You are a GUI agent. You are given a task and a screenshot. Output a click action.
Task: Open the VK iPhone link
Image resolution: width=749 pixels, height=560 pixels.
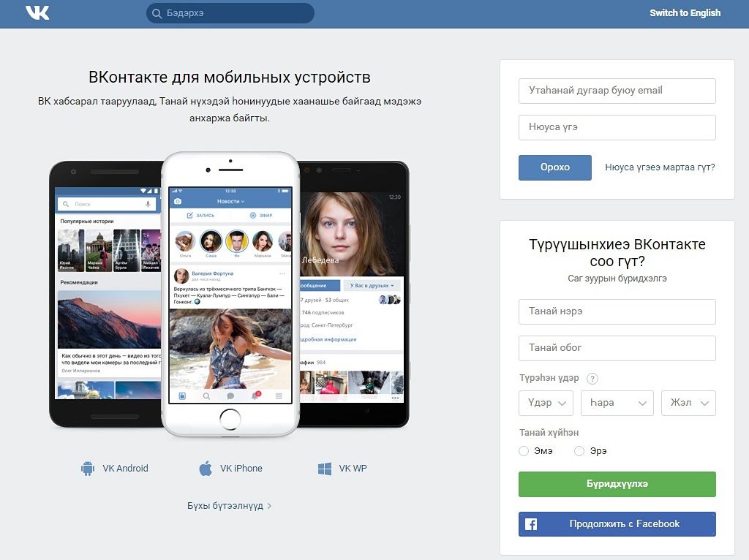[230, 469]
